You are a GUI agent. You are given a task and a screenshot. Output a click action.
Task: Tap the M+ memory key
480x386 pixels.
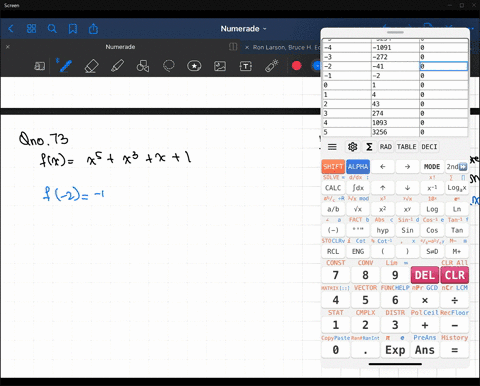click(x=457, y=252)
